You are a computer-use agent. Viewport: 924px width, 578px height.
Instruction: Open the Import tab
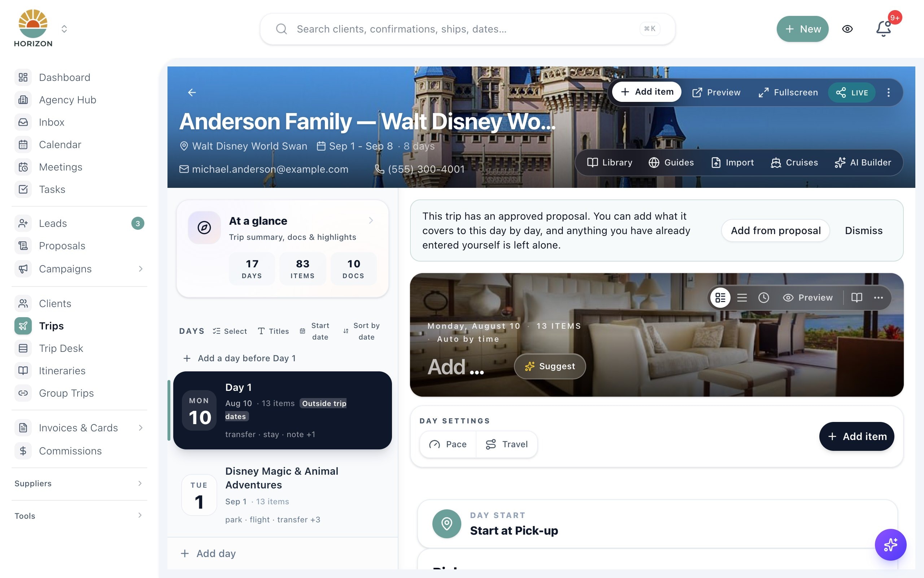pos(732,163)
